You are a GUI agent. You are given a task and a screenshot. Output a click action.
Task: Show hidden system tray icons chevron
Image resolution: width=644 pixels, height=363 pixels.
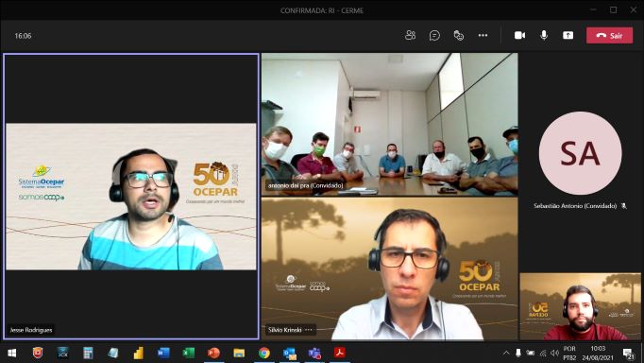tap(506, 354)
